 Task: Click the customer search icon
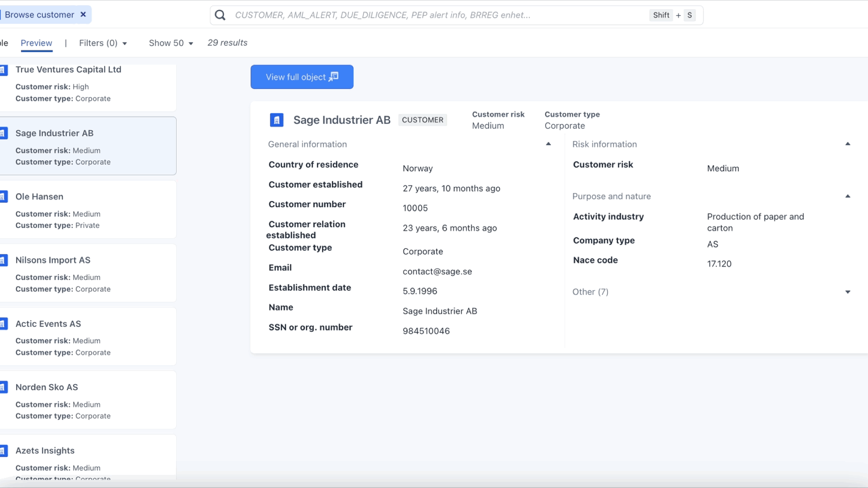pos(221,15)
